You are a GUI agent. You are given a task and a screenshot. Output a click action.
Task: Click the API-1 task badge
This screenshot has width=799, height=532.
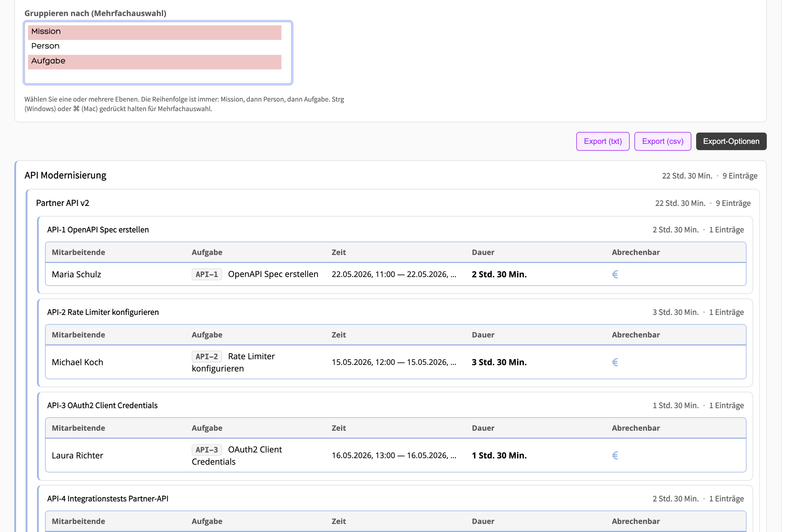click(x=206, y=274)
